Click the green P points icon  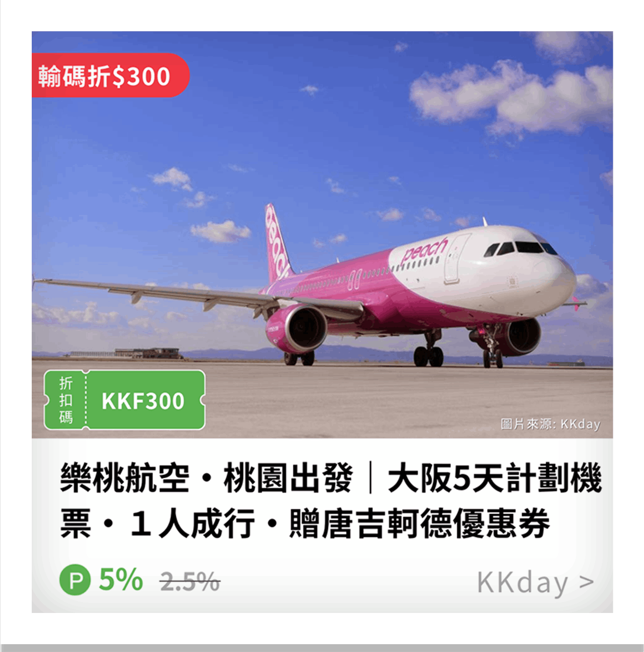point(75,580)
